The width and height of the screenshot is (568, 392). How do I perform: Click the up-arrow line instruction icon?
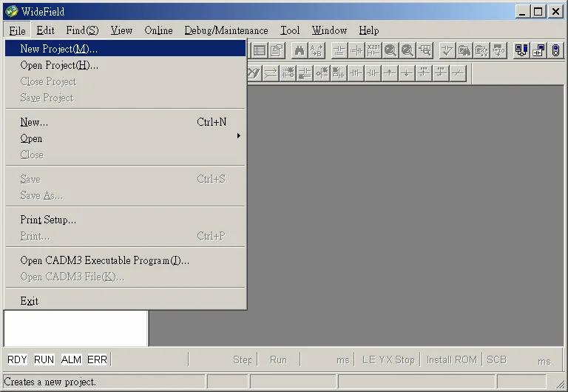[390, 73]
